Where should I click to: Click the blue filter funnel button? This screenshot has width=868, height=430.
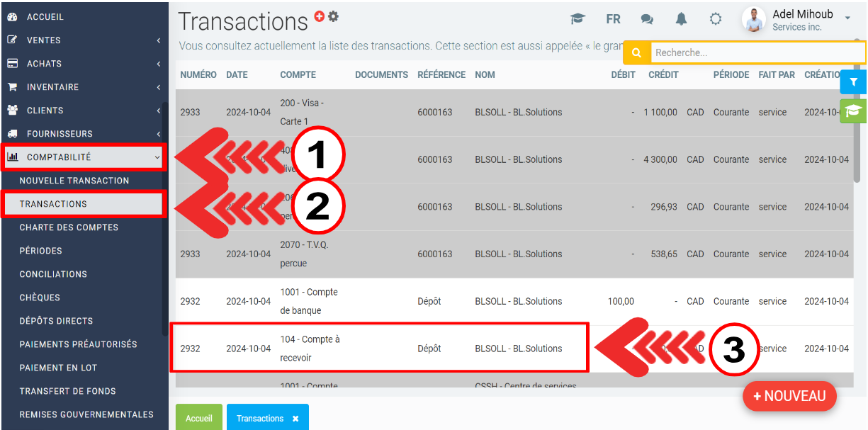click(x=853, y=82)
